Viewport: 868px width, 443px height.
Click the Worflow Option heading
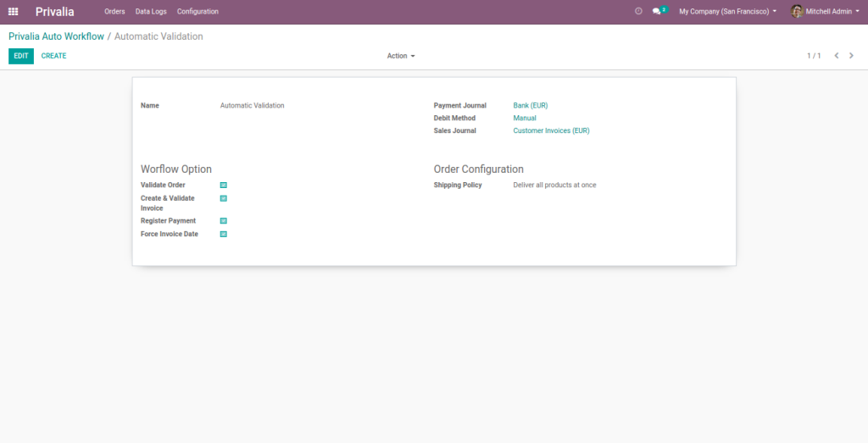(176, 169)
